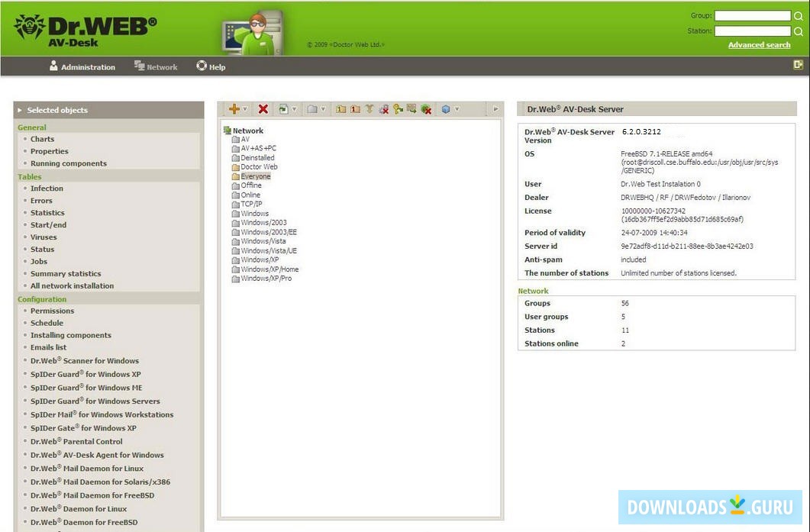Select the Online group folder
The height and width of the screenshot is (532, 810).
pyautogui.click(x=247, y=195)
